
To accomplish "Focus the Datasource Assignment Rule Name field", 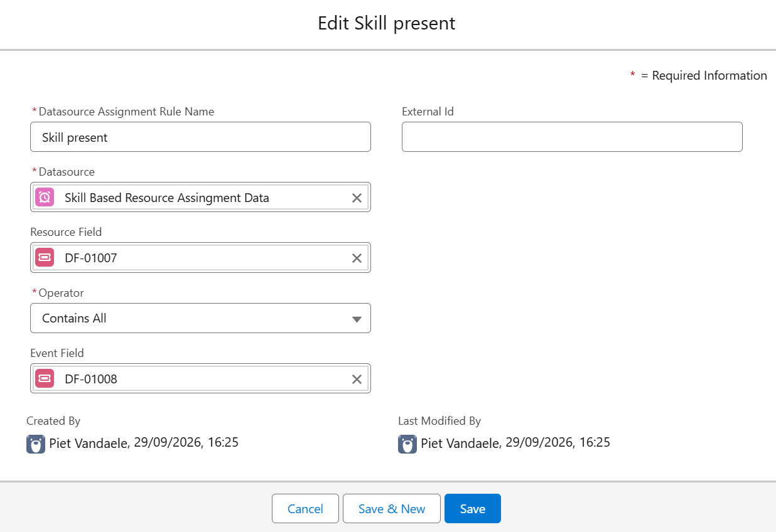I will pyautogui.click(x=200, y=137).
